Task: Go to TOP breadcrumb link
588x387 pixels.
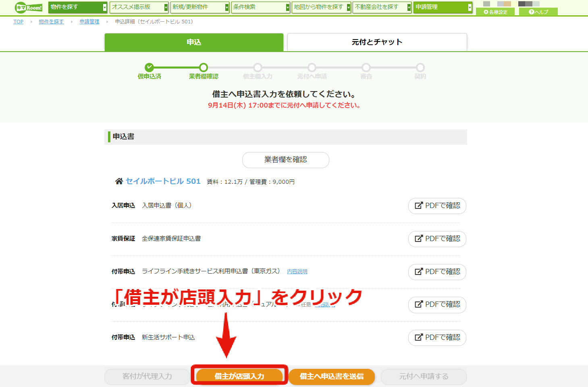Action: 19,22
